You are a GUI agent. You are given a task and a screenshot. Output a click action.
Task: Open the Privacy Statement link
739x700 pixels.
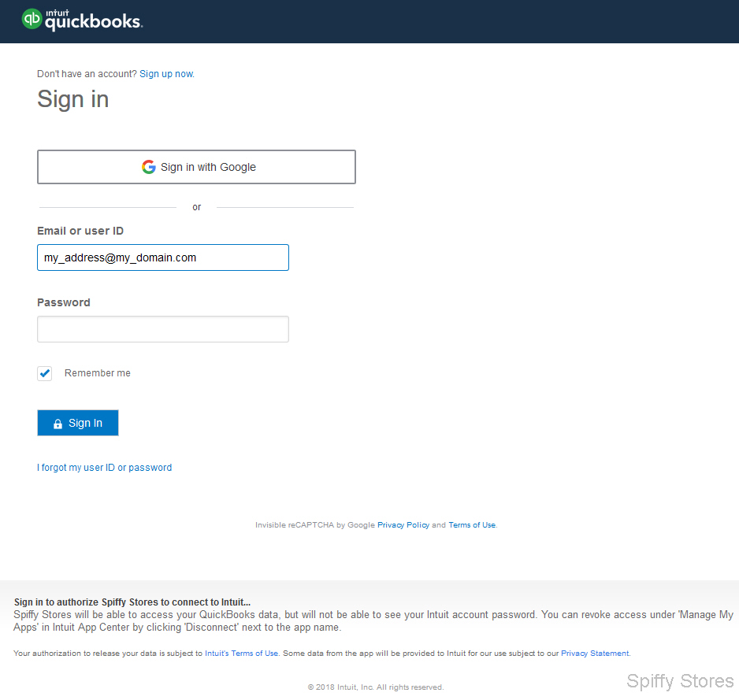[595, 654]
